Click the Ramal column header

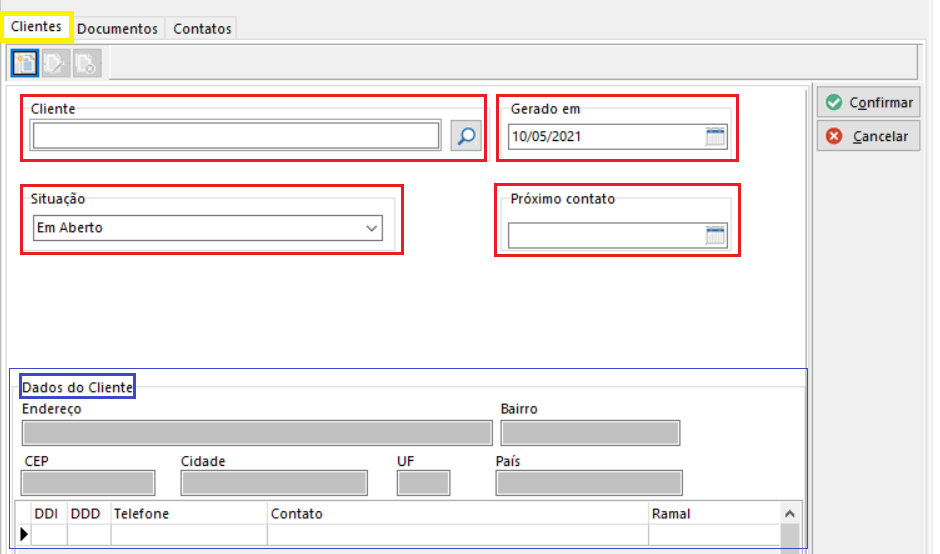714,514
